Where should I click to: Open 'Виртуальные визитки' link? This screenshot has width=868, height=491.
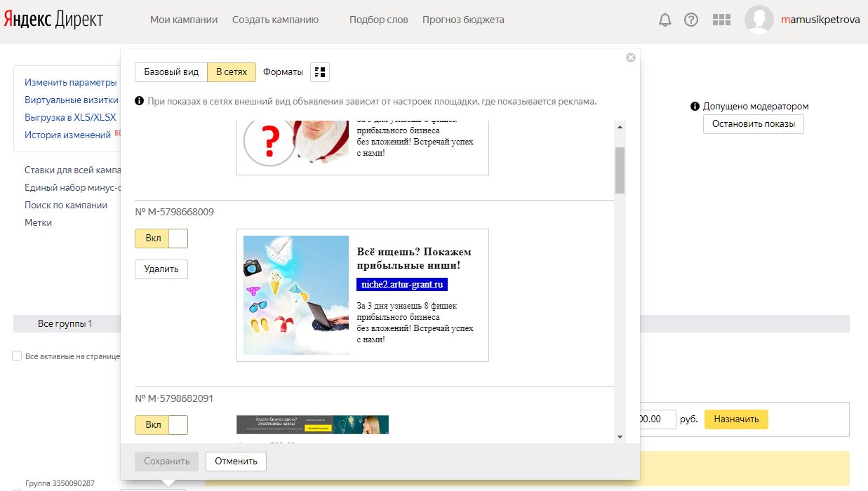tap(72, 100)
